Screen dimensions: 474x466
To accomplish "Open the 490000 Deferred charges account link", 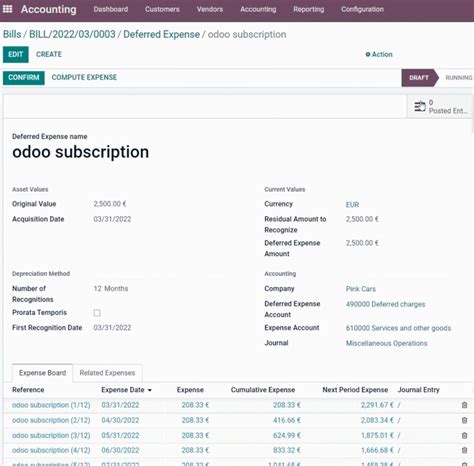I will pos(385,304).
